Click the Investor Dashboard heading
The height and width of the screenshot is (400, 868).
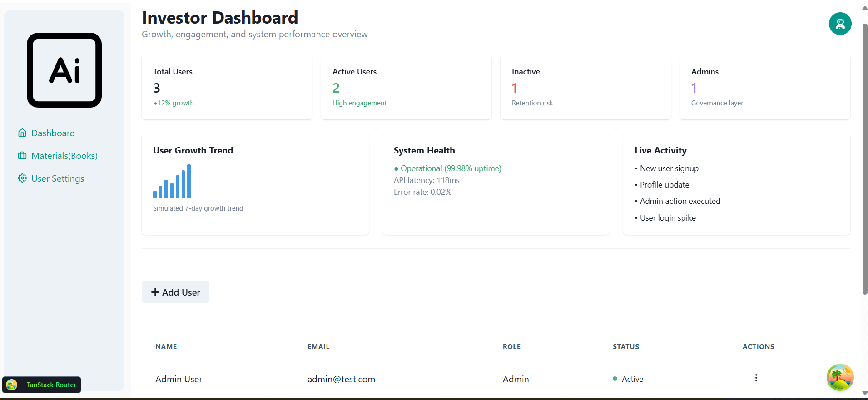[220, 18]
